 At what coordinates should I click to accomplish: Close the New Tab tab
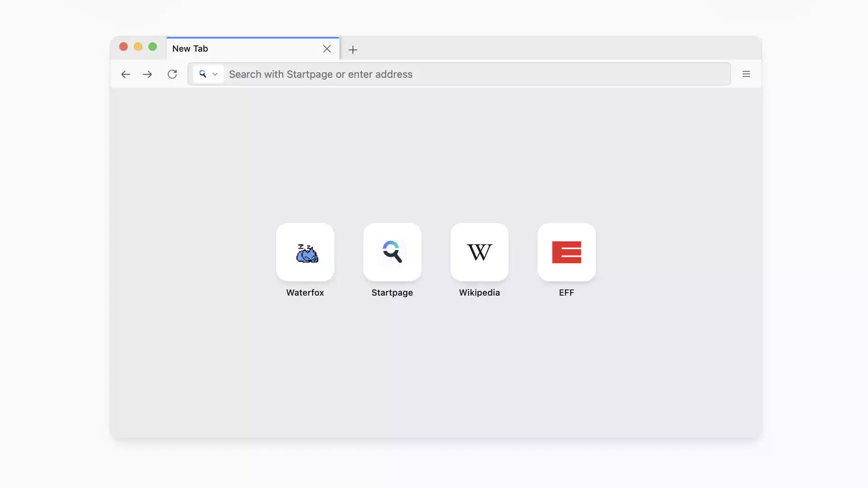point(327,49)
